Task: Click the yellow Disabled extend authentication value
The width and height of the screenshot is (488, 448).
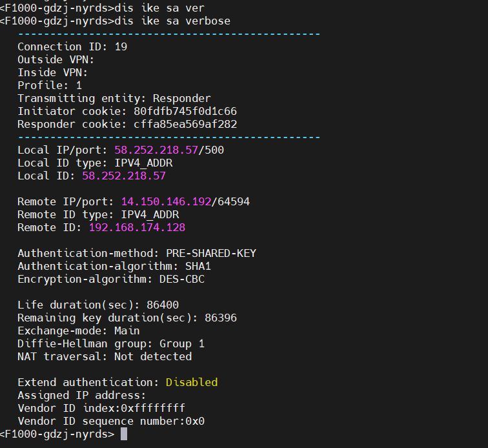Action: pyautogui.click(x=192, y=382)
